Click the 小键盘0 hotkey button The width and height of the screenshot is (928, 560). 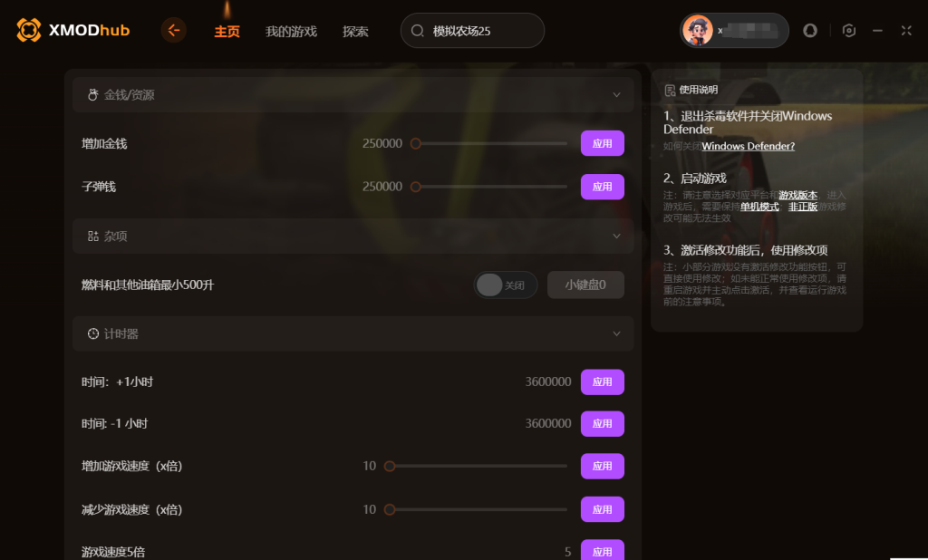[585, 285]
